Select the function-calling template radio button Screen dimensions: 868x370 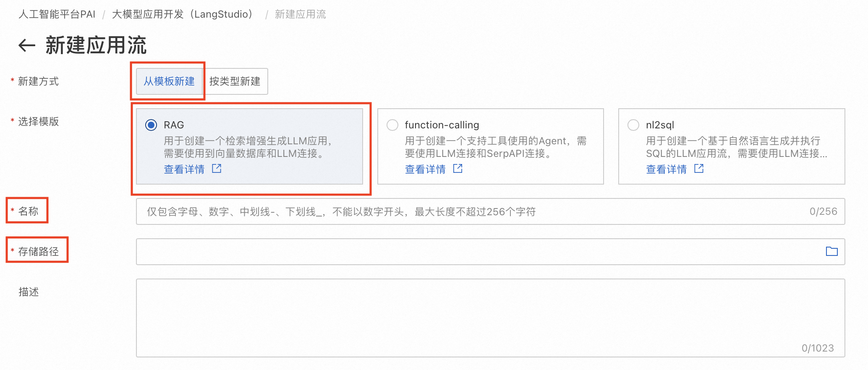(392, 125)
